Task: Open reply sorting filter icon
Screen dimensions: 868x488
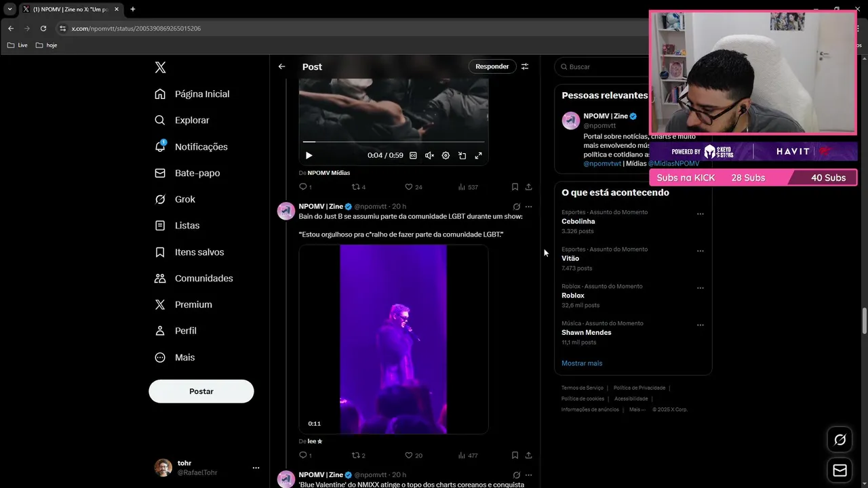Action: 524,66
